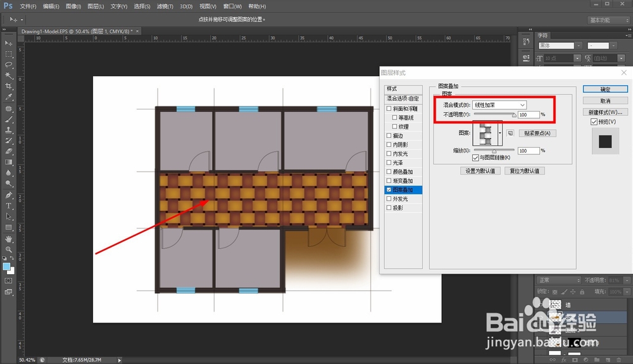Select the Rectangle shape tool
Screen dimensions: 633x364
point(8,228)
